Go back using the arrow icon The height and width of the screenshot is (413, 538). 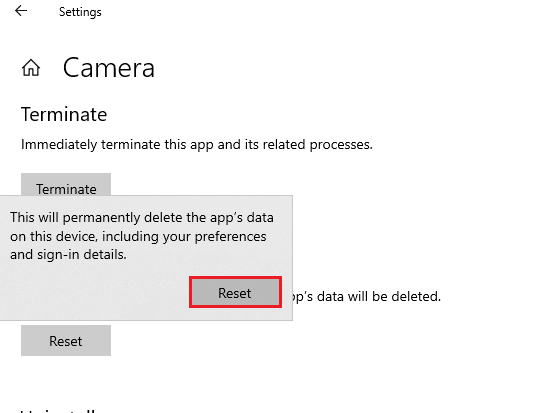21,11
